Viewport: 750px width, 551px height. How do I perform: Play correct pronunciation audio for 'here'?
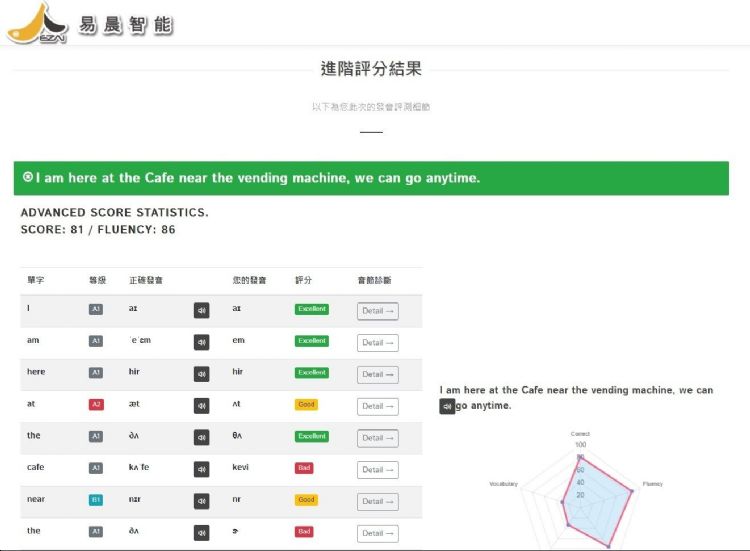click(x=201, y=374)
